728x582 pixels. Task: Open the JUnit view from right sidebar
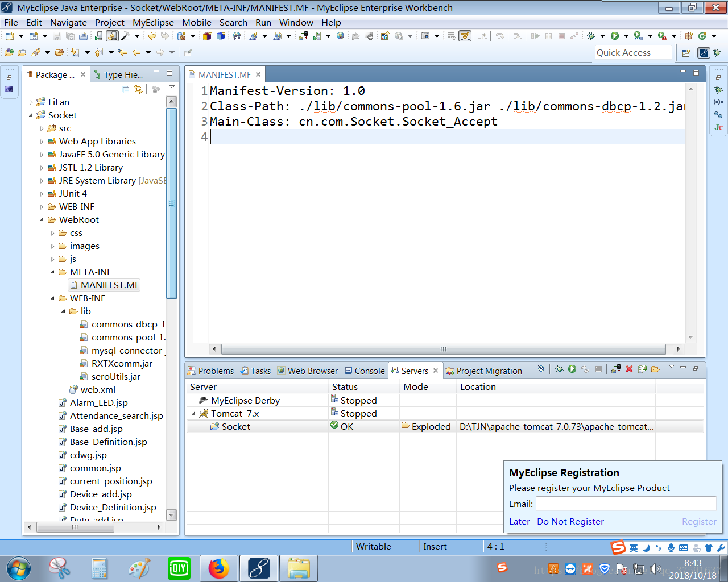(x=718, y=127)
